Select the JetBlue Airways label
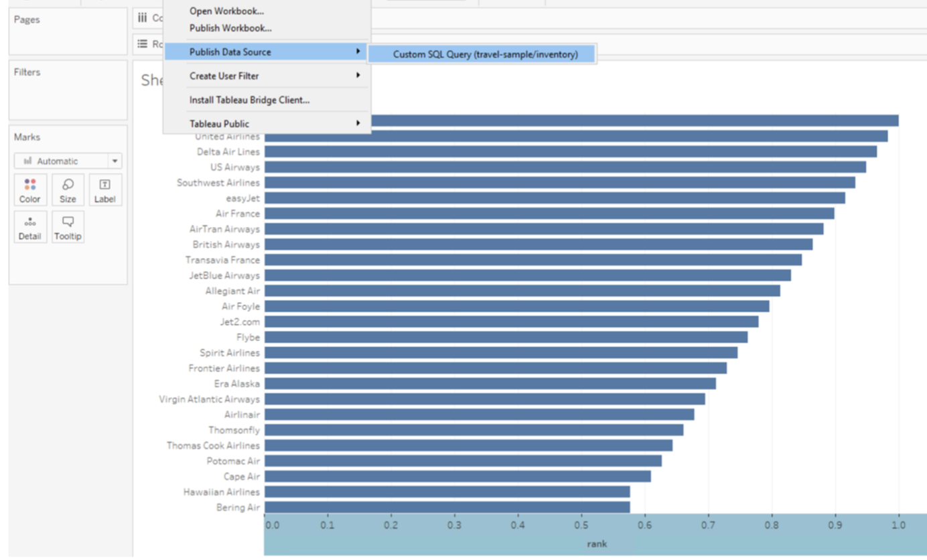Viewport: 927px width, 560px height. (x=224, y=275)
